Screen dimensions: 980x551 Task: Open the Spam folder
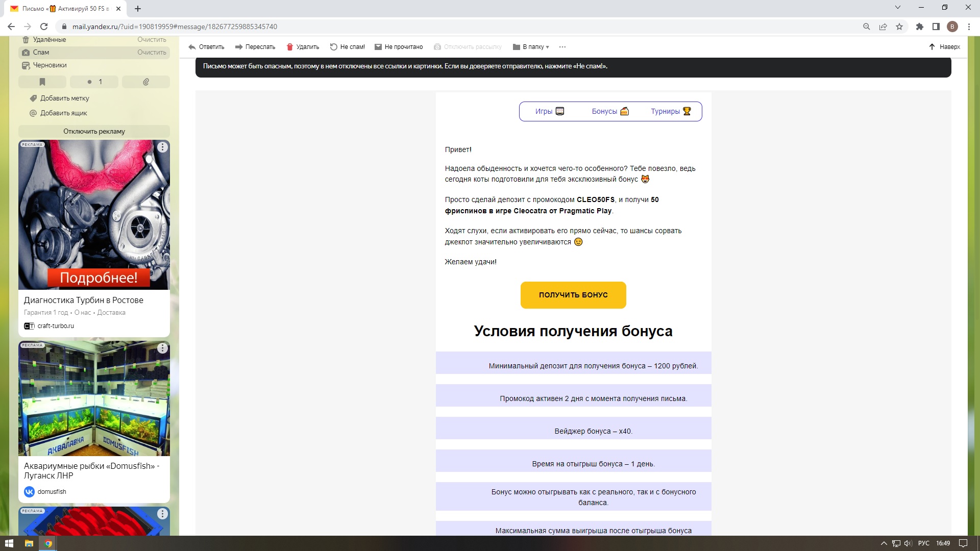[x=41, y=53]
